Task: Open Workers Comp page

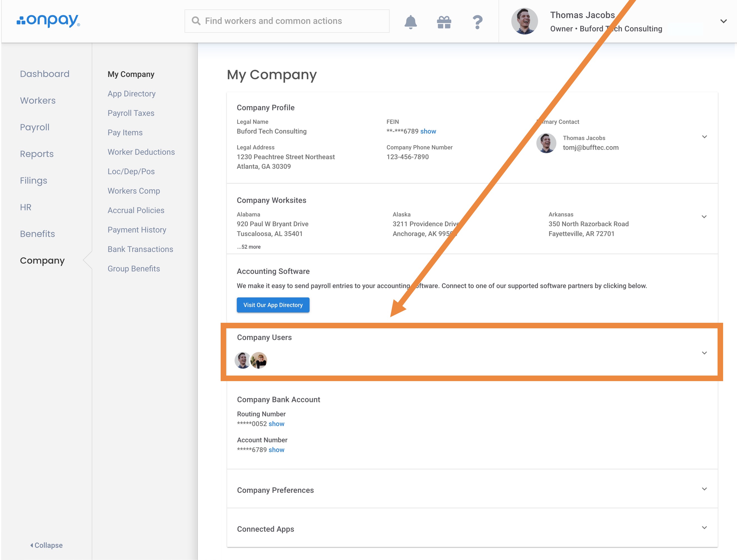Action: 134,191
